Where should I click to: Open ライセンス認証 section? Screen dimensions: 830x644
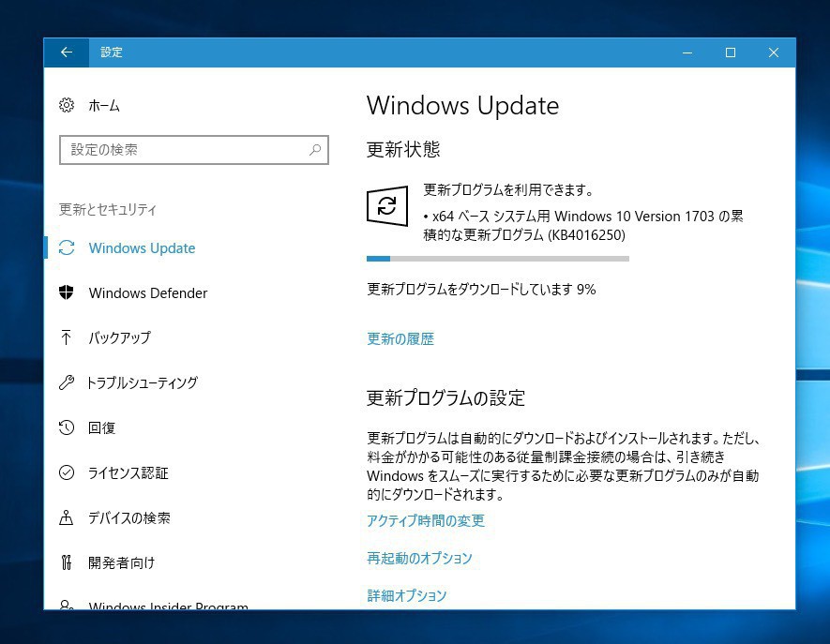point(128,472)
